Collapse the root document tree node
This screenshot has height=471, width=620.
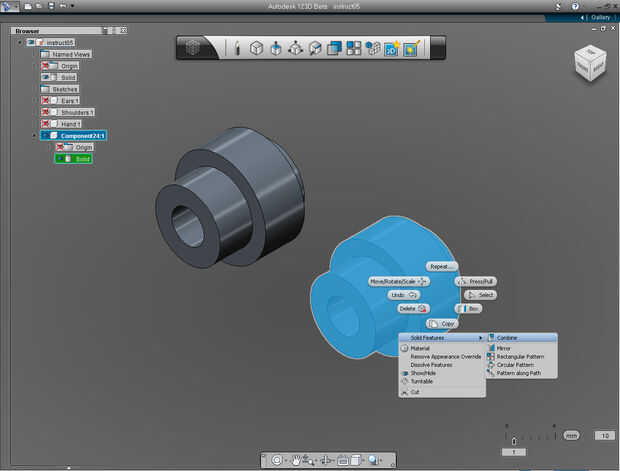[x=20, y=42]
